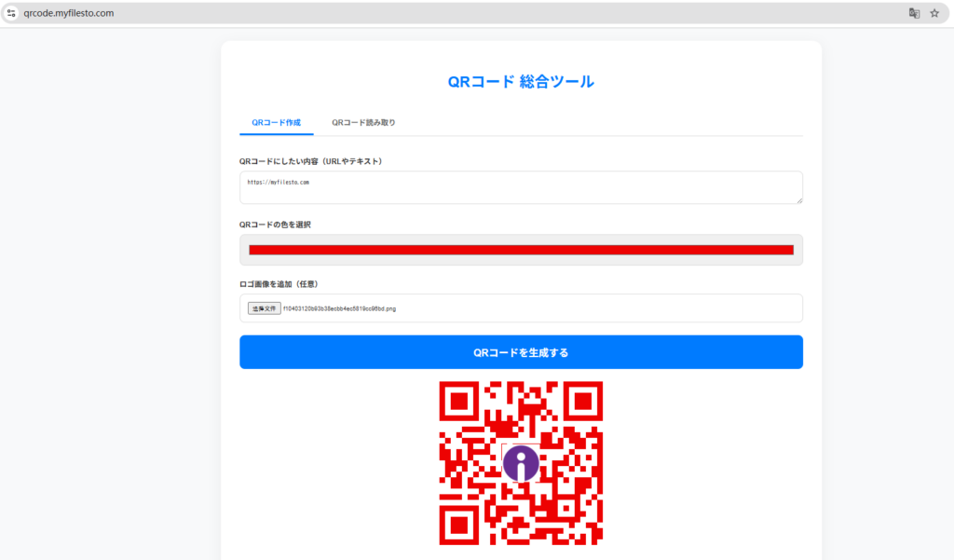This screenshot has height=560, width=954.
Task: Click the translate page icon
Action: point(914,13)
